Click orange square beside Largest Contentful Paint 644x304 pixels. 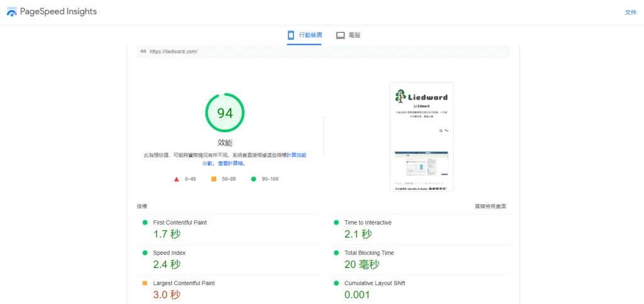[145, 283]
